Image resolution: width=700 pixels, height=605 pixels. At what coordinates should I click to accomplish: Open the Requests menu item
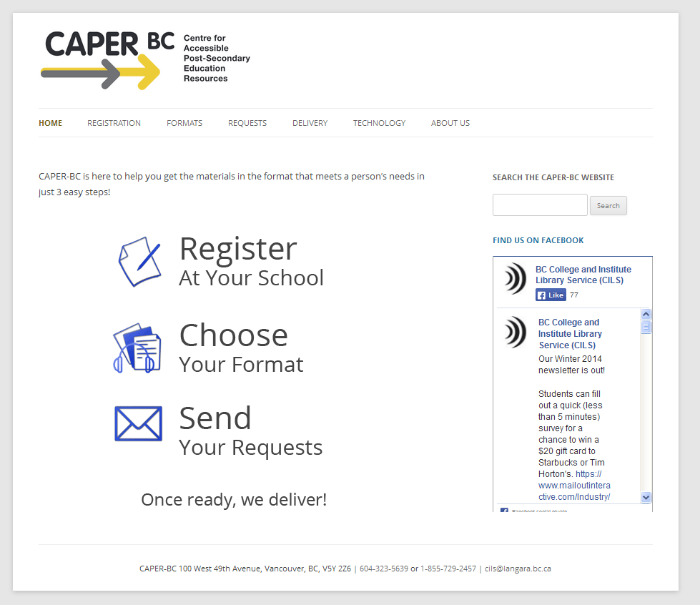[x=247, y=123]
